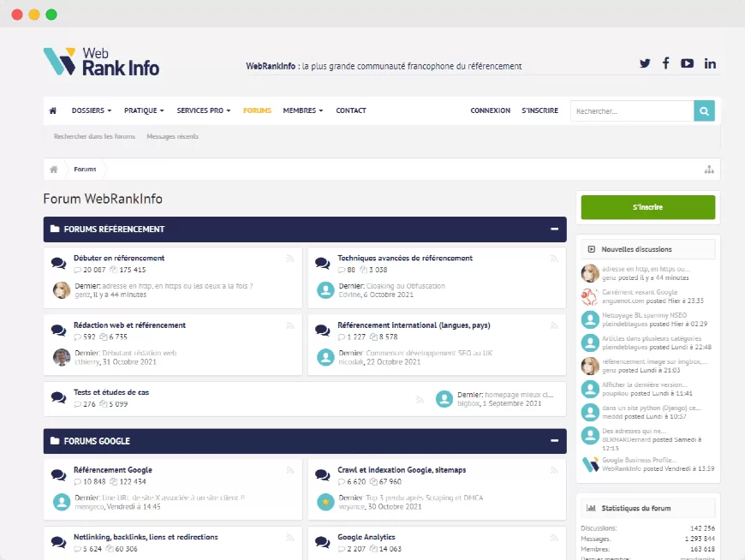Expand the Dossiers dropdown menu
This screenshot has width=745, height=560.
coord(92,110)
